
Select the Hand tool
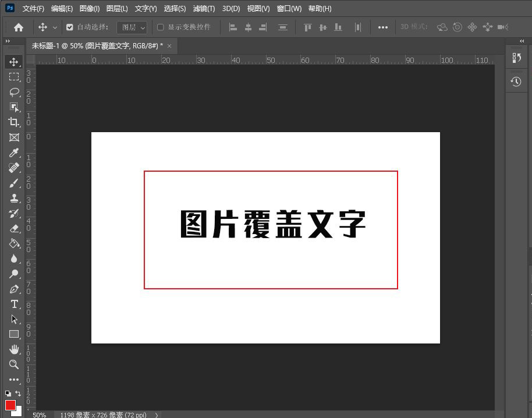coord(15,349)
